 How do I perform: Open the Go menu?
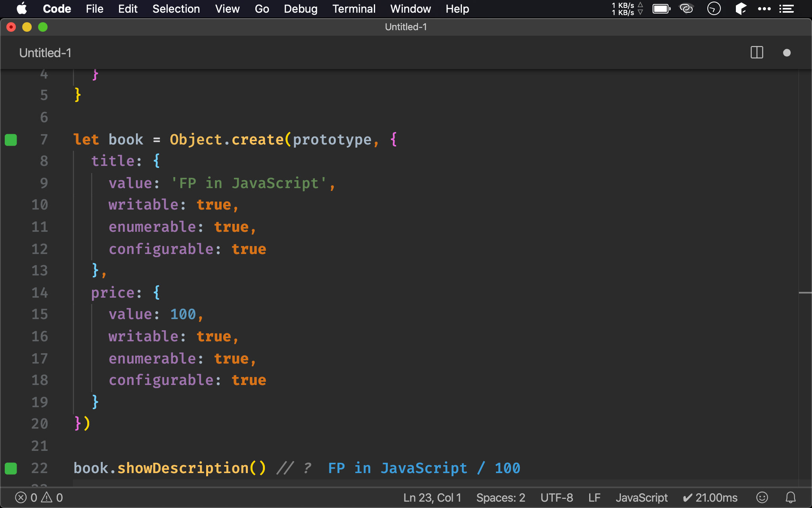pos(262,9)
